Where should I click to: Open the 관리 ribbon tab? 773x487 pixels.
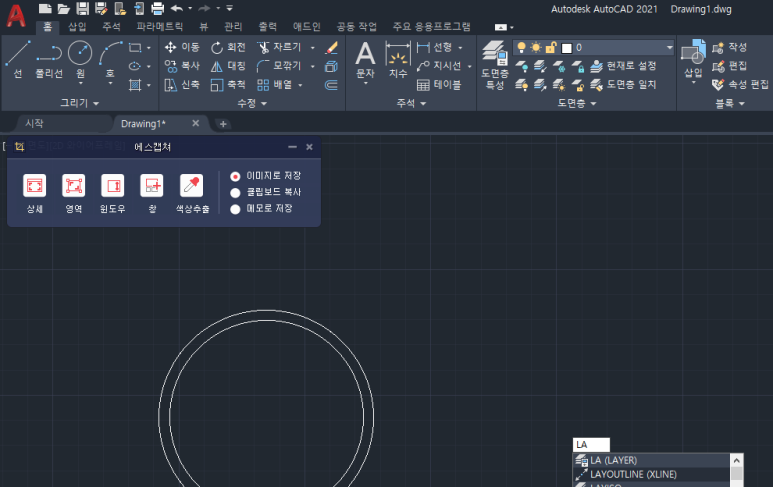(233, 27)
